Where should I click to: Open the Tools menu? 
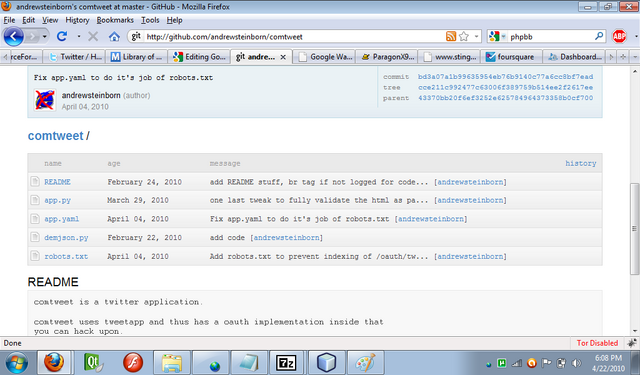point(150,20)
